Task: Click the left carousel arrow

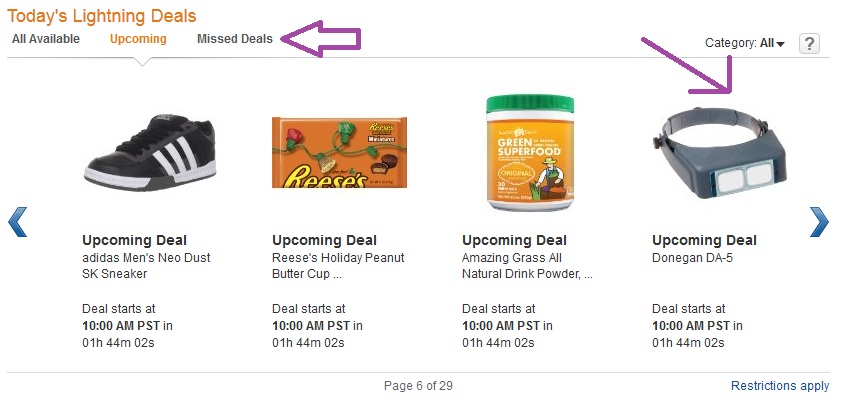Action: 17,221
